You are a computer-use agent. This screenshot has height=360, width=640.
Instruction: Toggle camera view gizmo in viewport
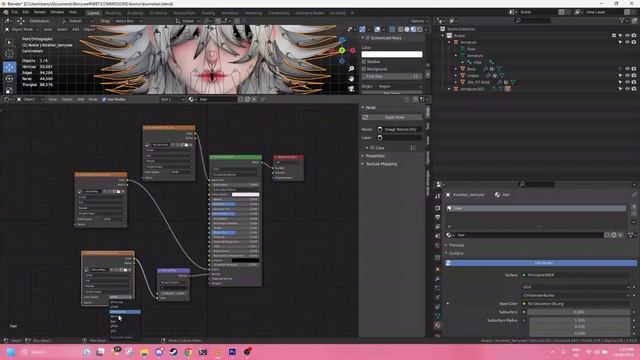tap(351, 88)
